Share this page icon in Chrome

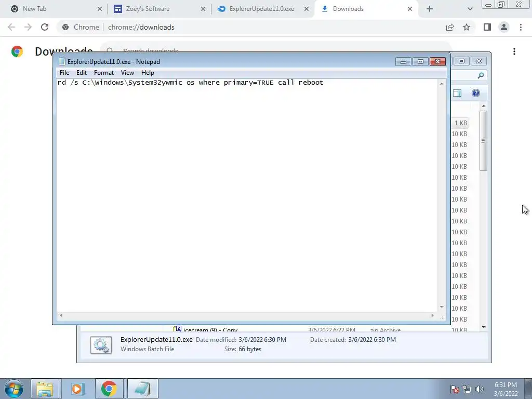point(450,27)
